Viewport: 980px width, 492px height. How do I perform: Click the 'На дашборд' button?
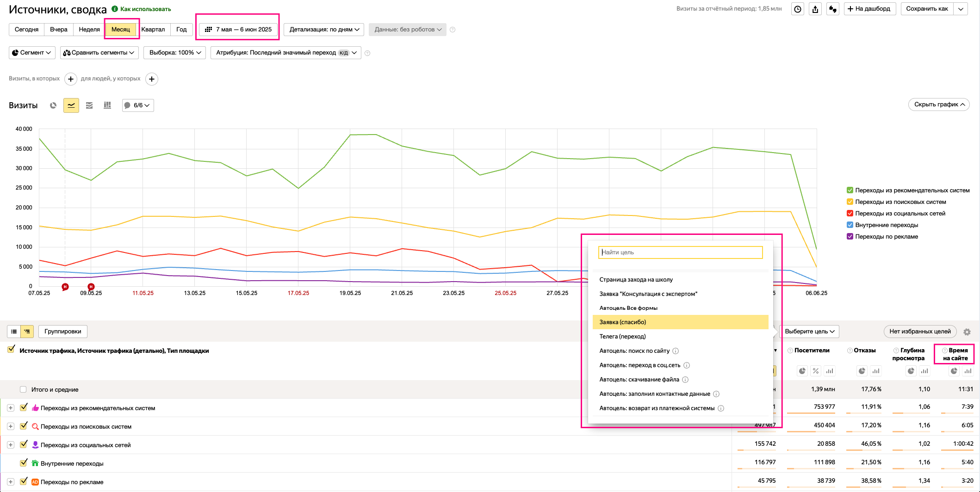pyautogui.click(x=869, y=9)
